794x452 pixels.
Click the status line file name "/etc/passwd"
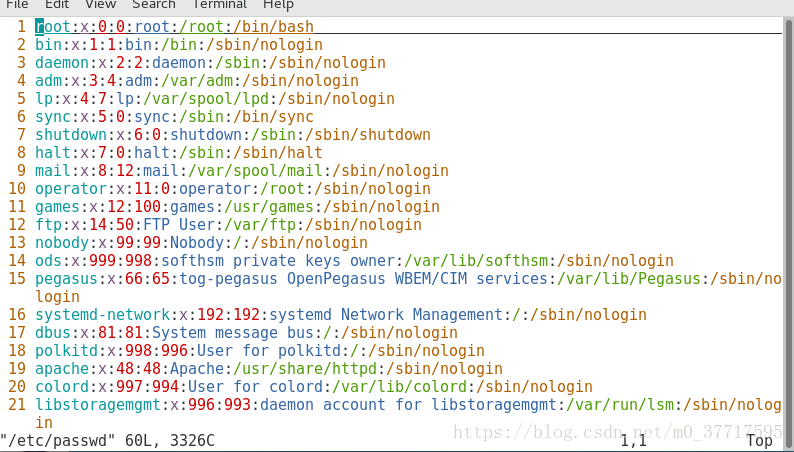(x=58, y=441)
